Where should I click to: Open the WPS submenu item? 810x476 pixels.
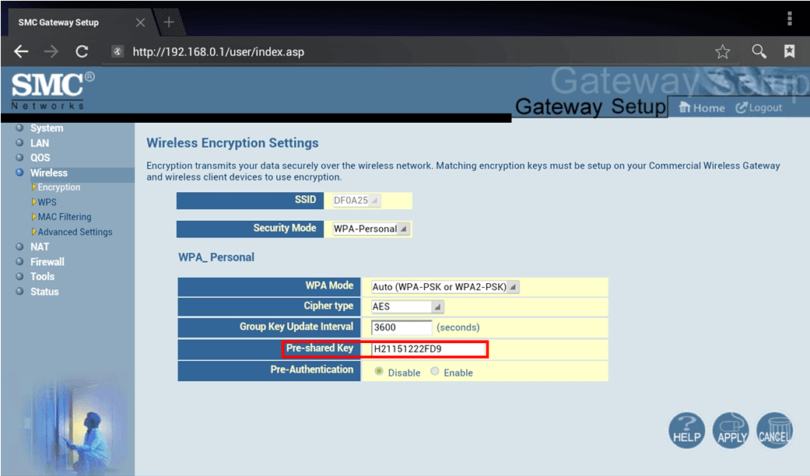click(x=47, y=202)
